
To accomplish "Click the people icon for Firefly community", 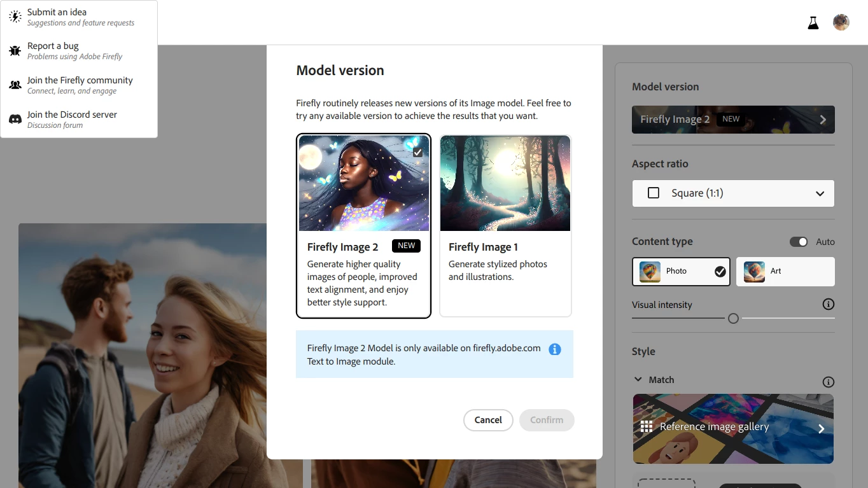I will pyautogui.click(x=15, y=85).
